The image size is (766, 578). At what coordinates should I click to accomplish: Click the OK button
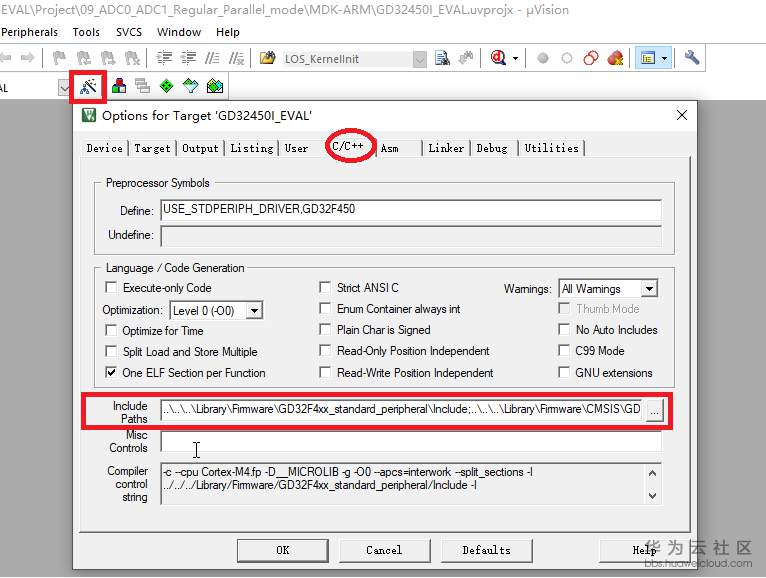click(283, 550)
